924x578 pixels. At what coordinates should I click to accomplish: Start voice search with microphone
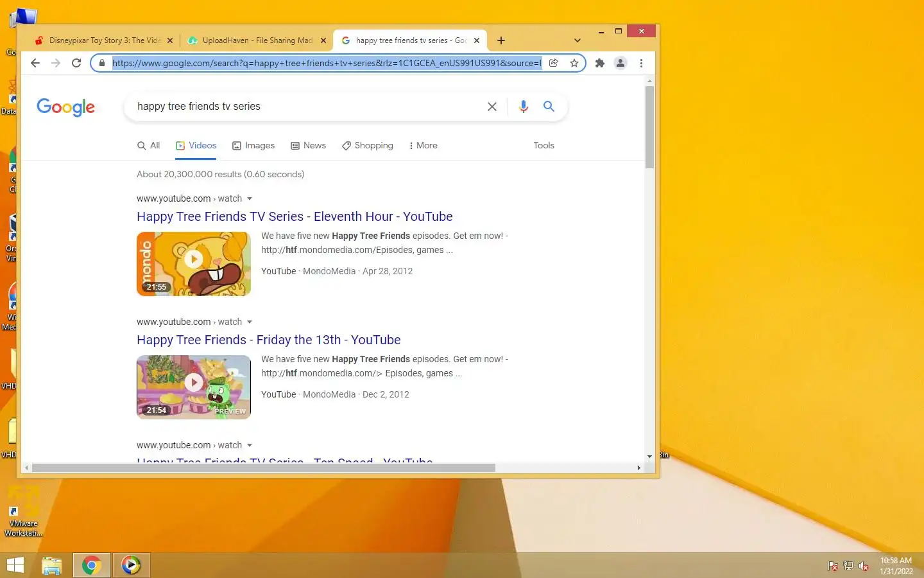(x=524, y=107)
